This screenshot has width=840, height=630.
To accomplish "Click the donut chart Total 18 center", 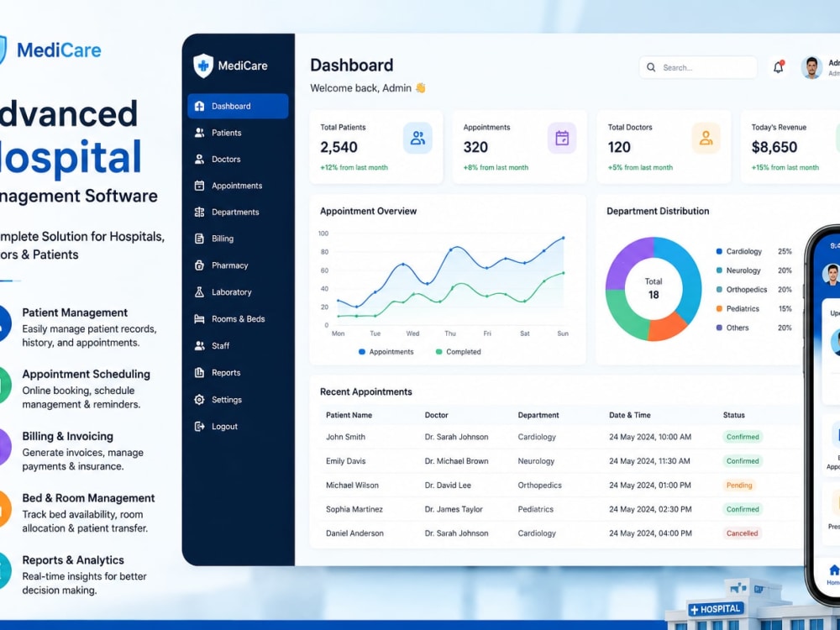I will (x=653, y=289).
